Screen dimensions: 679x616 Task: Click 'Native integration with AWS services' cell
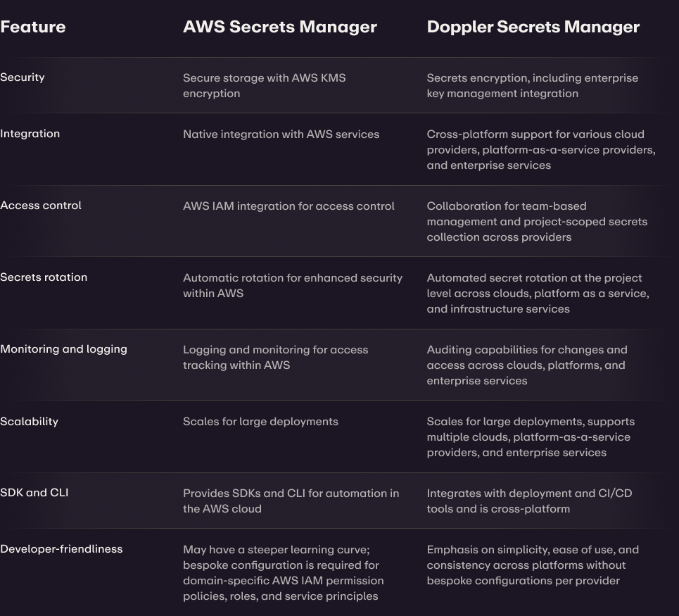(x=281, y=134)
